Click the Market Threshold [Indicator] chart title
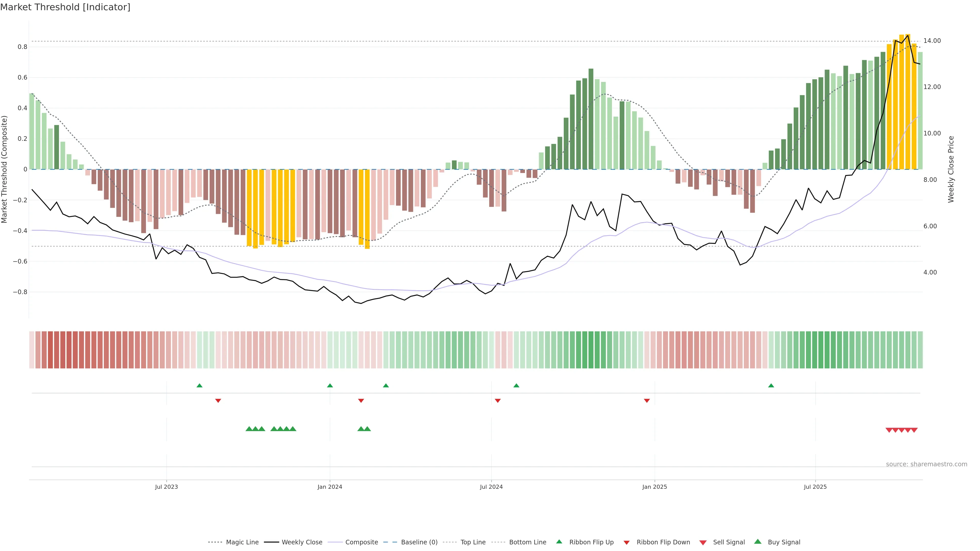 pyautogui.click(x=65, y=7)
